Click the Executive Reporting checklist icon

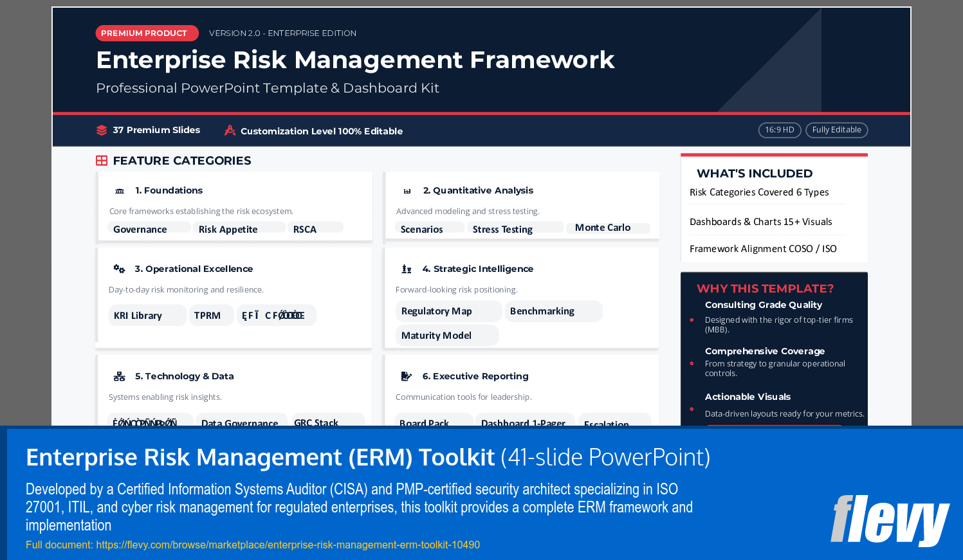[407, 375]
